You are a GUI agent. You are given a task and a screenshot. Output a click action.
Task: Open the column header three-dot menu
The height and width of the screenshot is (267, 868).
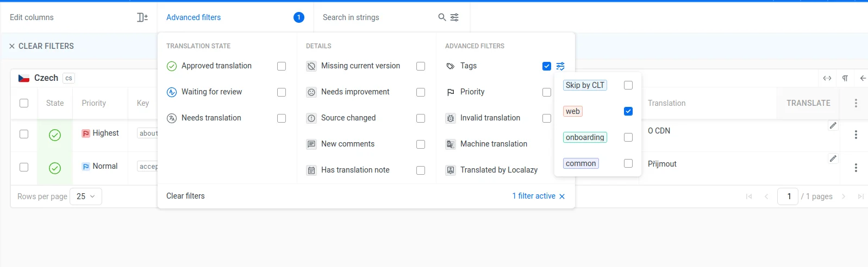click(x=855, y=103)
